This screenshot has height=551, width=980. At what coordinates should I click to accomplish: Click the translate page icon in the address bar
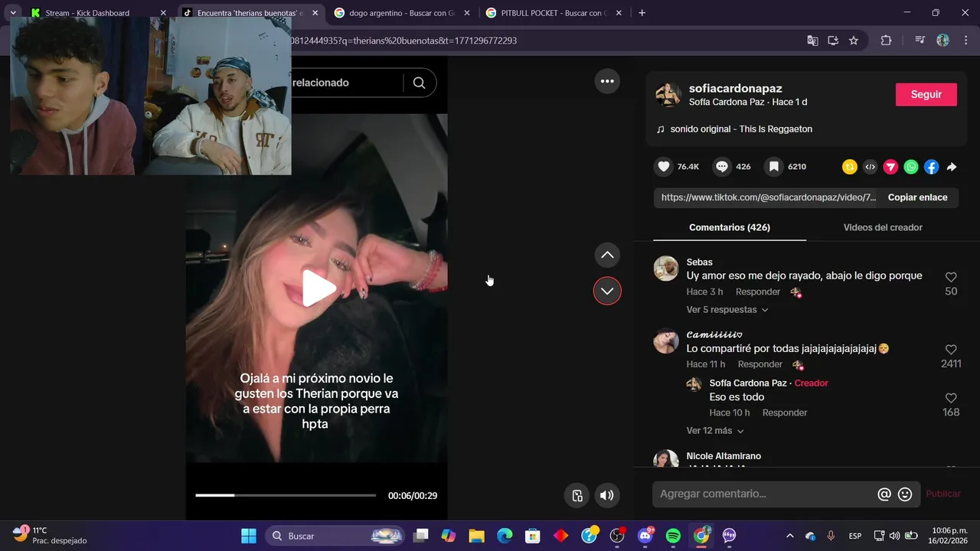[812, 41]
